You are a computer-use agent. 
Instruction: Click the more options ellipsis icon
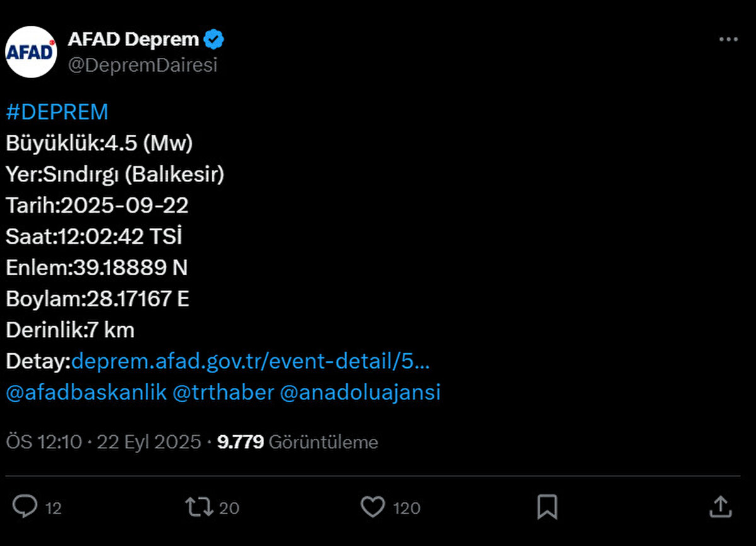[x=728, y=39]
